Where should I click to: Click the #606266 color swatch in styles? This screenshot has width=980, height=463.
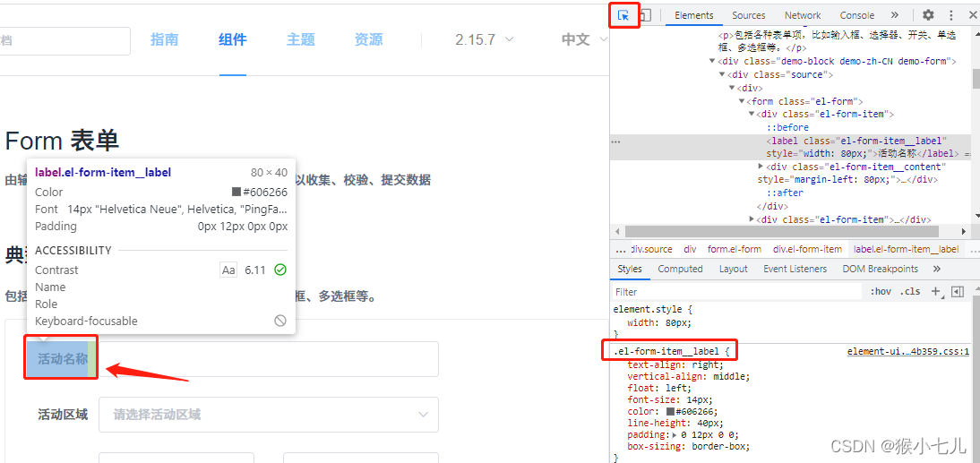tap(671, 412)
